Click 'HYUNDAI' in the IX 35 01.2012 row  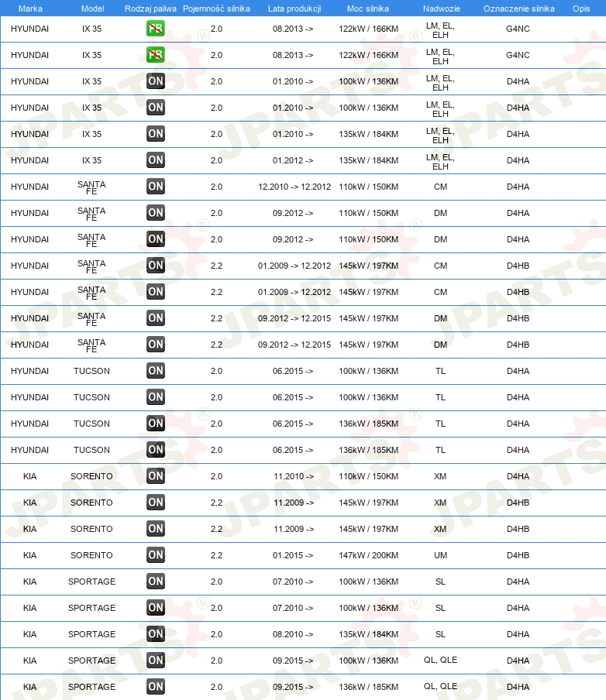pos(30,160)
